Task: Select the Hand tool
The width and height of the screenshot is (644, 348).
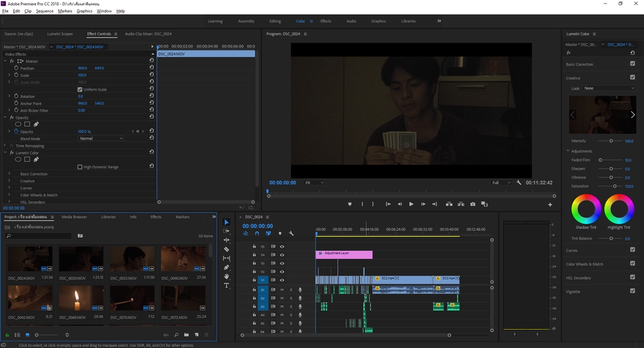Action: pos(226,276)
